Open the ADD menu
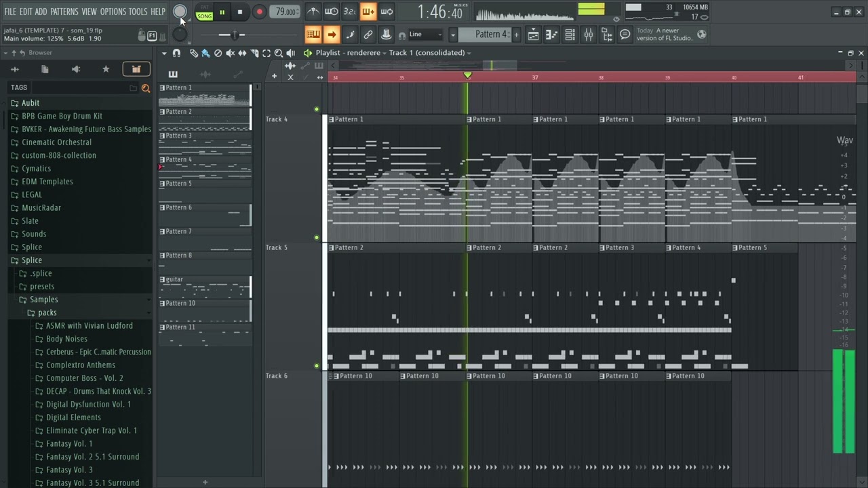This screenshot has width=868, height=488. click(41, 12)
